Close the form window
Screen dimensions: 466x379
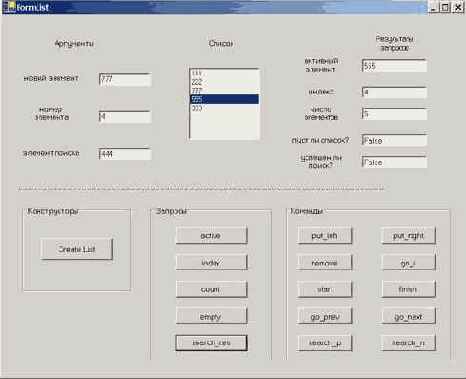[458, 7]
